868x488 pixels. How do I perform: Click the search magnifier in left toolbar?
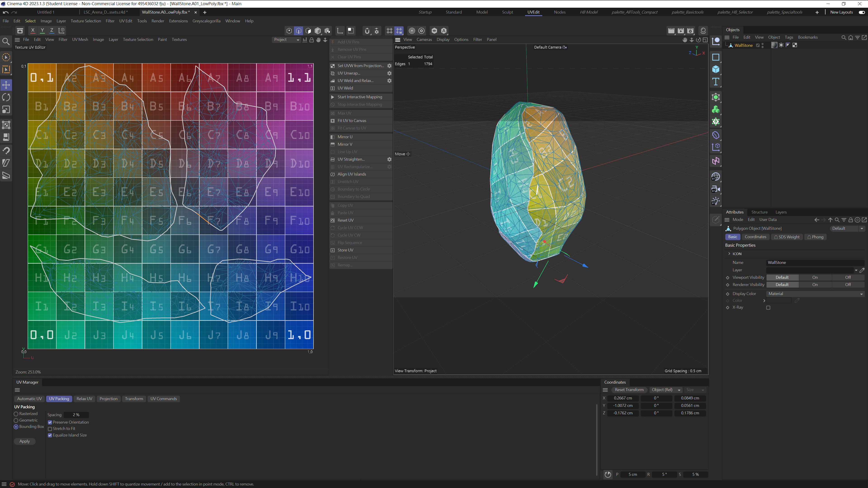tap(6, 42)
